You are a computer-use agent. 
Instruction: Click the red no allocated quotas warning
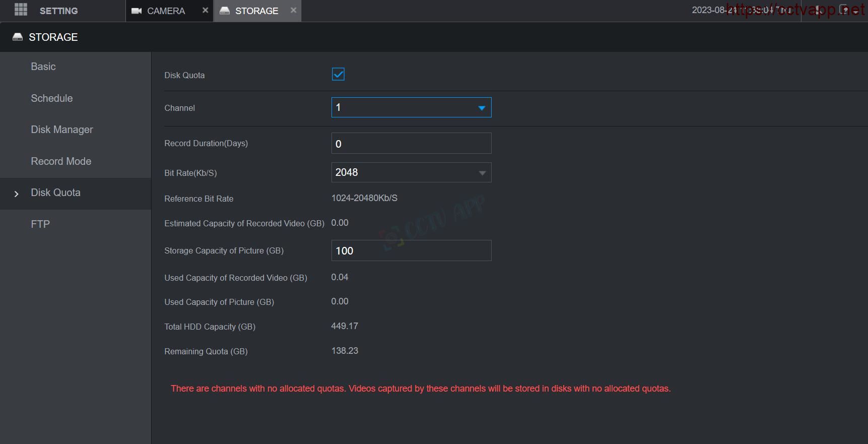click(x=421, y=389)
